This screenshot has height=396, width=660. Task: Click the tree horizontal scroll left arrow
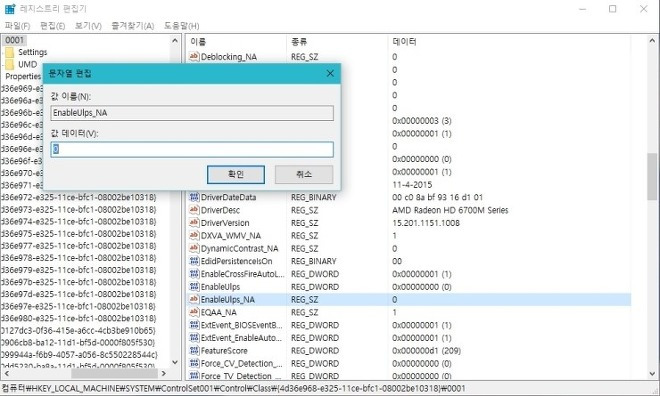click(x=6, y=373)
